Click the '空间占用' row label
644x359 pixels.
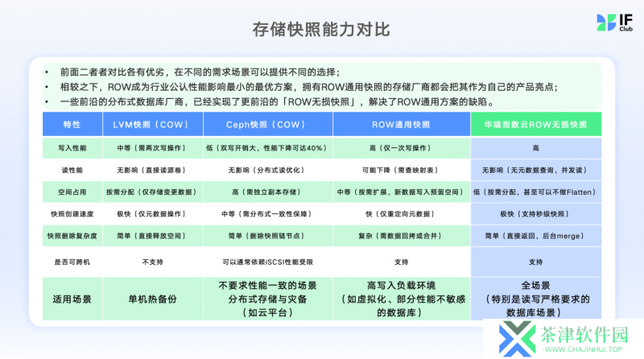point(72,192)
